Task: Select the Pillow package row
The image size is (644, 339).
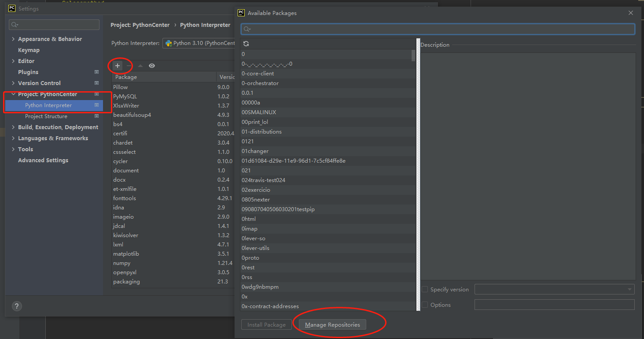Action: point(173,87)
